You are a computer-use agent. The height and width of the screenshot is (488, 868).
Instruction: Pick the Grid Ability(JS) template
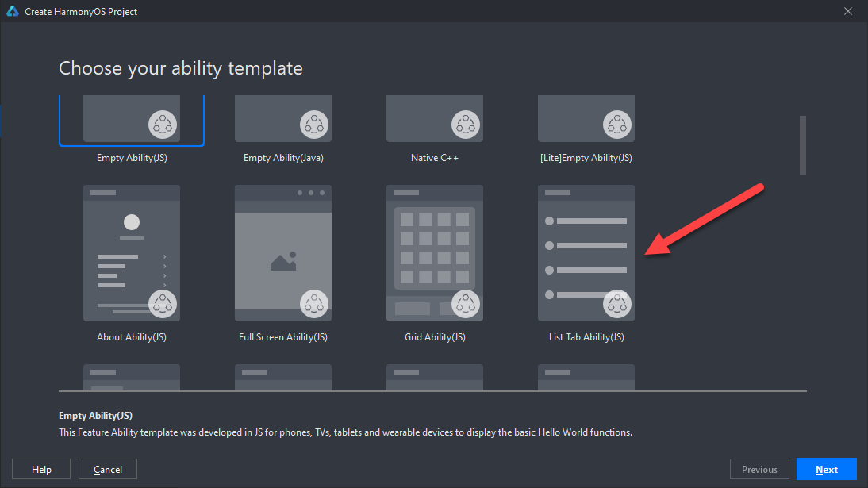[435, 253]
